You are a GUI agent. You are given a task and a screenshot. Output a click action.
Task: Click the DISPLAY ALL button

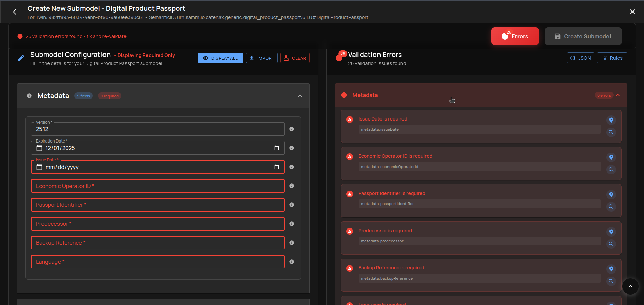click(220, 58)
